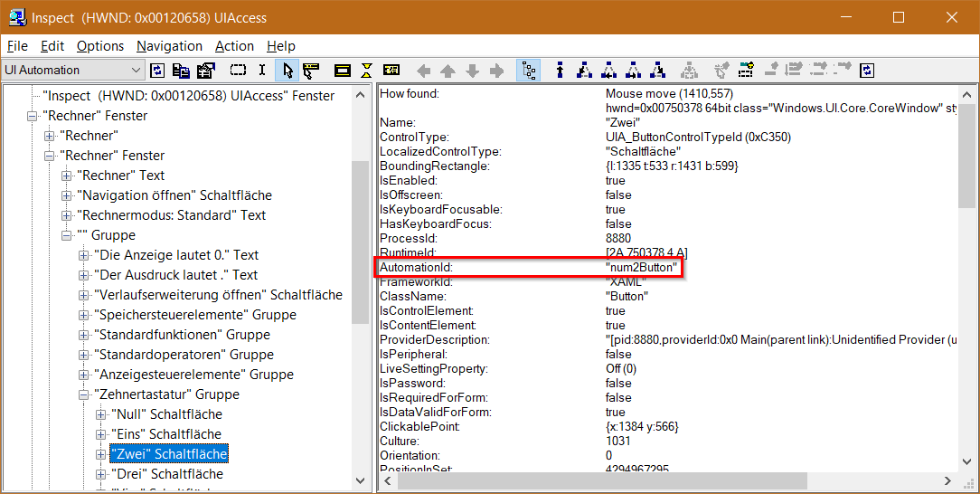This screenshot has width=980, height=494.
Task: Collapse the "Zehnertastatur" Gruppe node
Action: 84,394
